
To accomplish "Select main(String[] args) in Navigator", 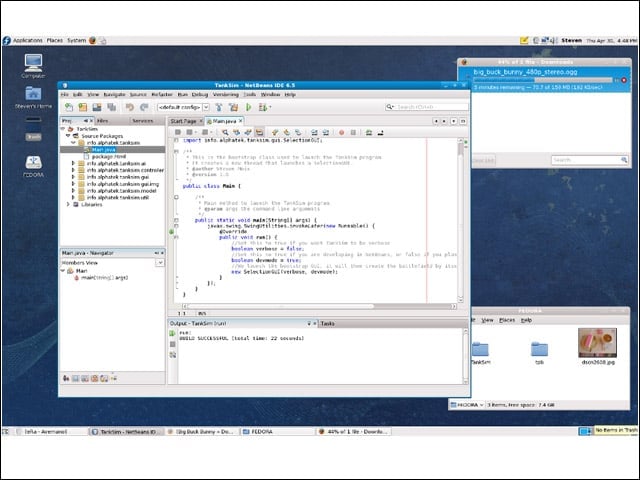I will [x=104, y=278].
